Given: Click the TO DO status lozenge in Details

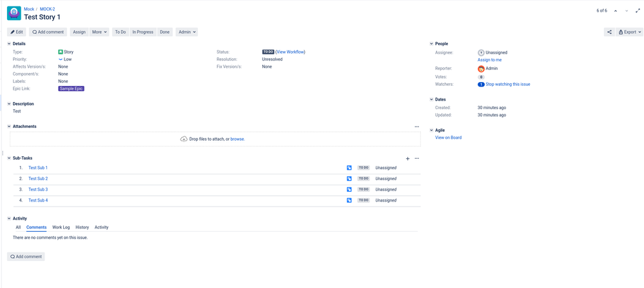Looking at the screenshot, I should (x=268, y=52).
